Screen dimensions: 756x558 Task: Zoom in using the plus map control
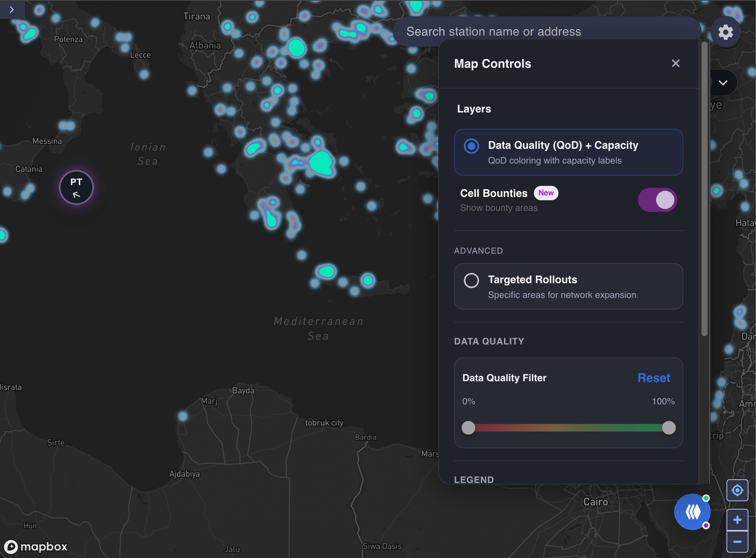click(737, 519)
